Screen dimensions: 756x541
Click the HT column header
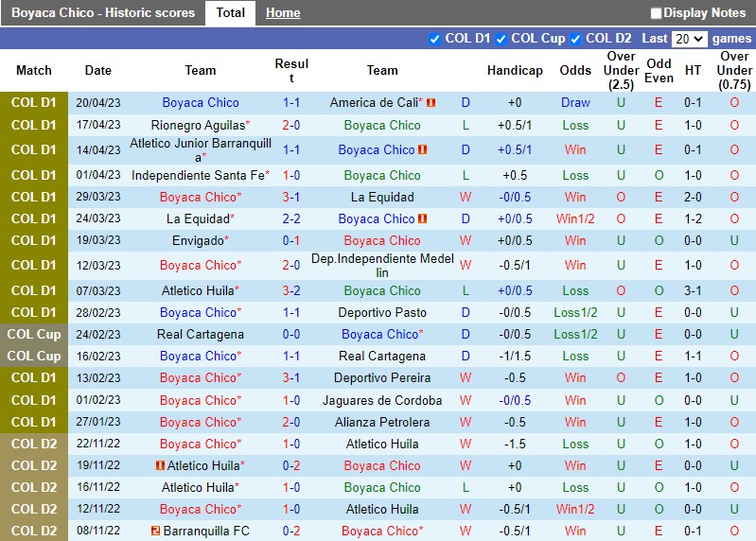tap(693, 70)
